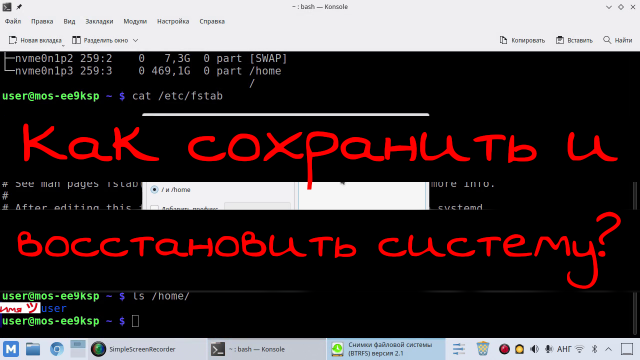Expand hidden system tray icons arrow
640x360 pixels.
[x=609, y=349]
